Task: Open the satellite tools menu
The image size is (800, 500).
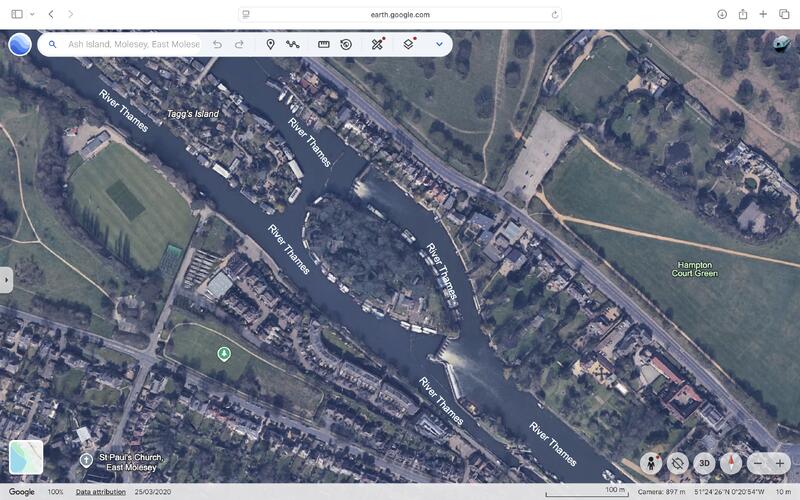Action: click(x=378, y=44)
